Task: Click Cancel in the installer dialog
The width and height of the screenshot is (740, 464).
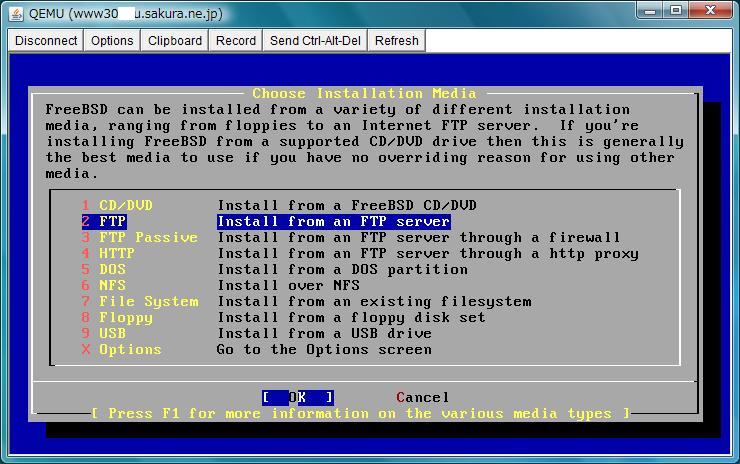Action: (422, 398)
